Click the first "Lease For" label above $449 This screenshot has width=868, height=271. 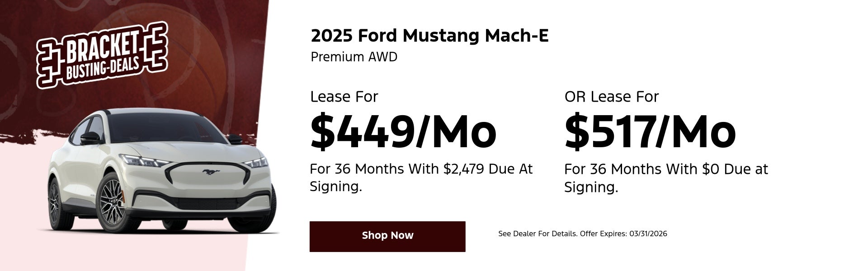344,97
